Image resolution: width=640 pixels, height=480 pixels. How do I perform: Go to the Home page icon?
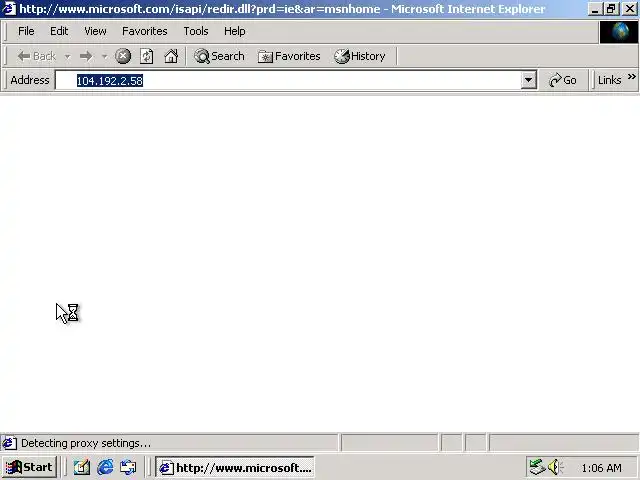pyautogui.click(x=171, y=56)
